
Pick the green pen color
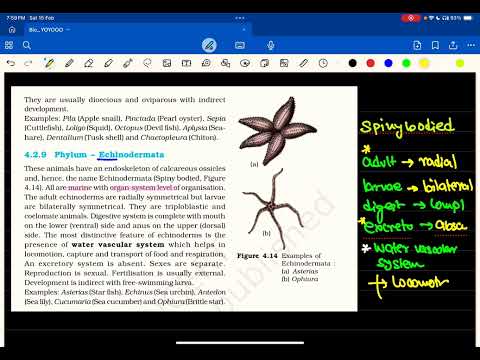click(406, 63)
